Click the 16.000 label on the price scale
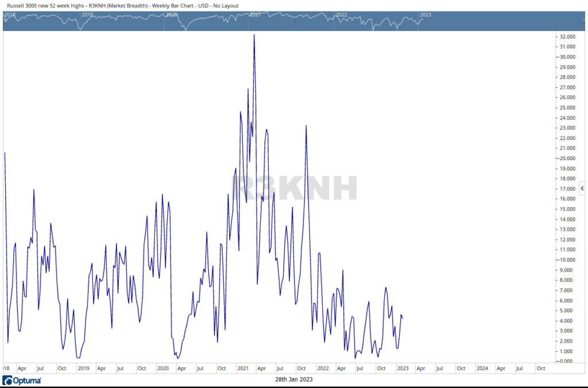 pyautogui.click(x=566, y=199)
